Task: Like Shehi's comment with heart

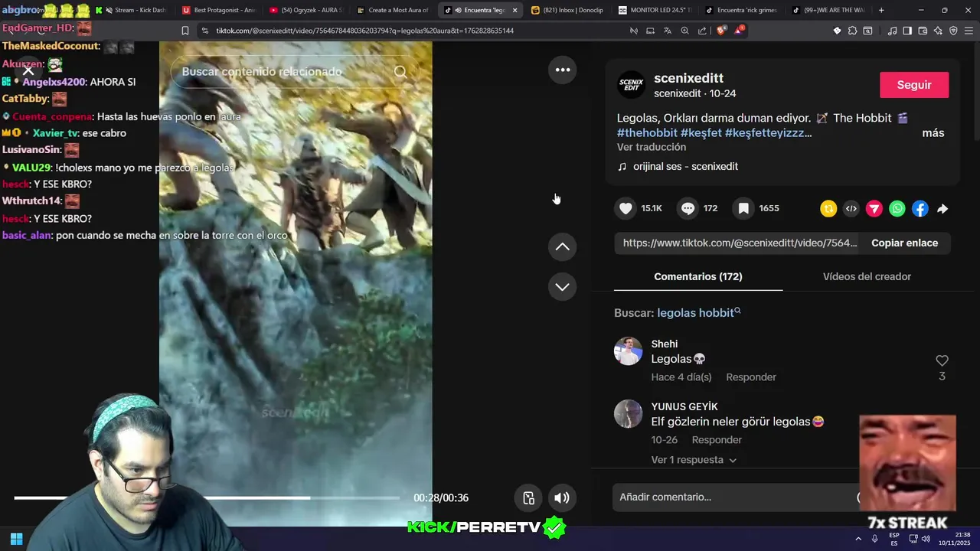Action: [x=942, y=360]
